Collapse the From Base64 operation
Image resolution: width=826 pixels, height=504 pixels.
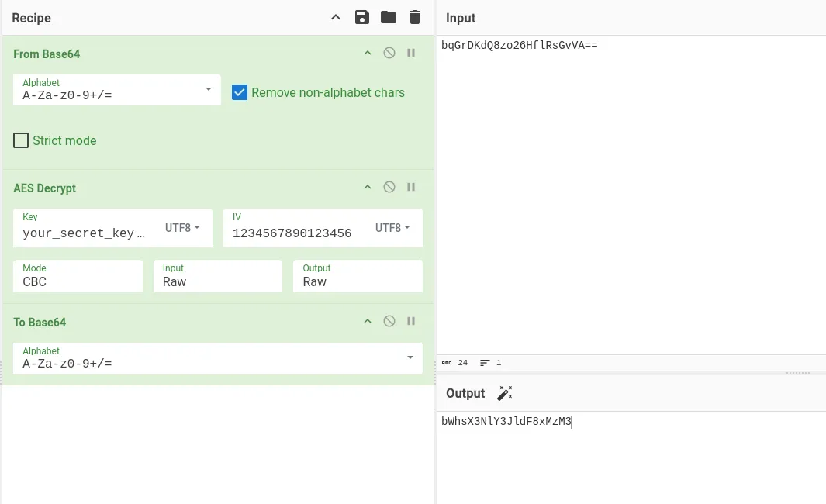point(368,54)
